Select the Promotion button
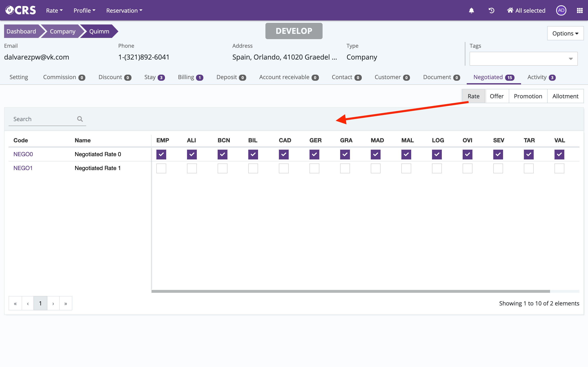 528,96
